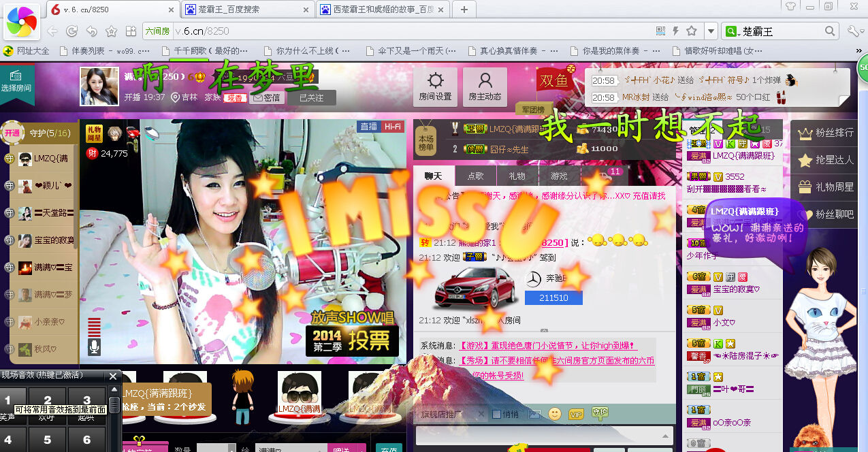Image resolution: width=868 pixels, height=452 pixels.
Task: Click the VIP icon in chat toolbar
Action: pos(576,414)
